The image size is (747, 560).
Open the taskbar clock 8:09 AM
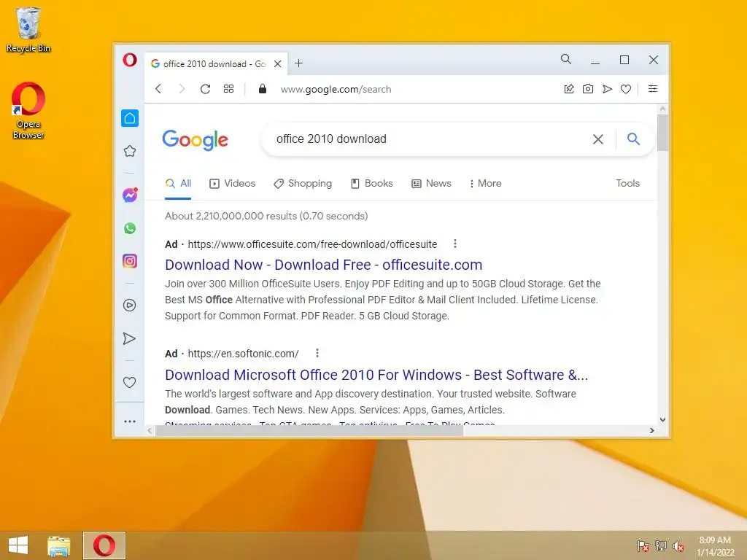(x=715, y=546)
